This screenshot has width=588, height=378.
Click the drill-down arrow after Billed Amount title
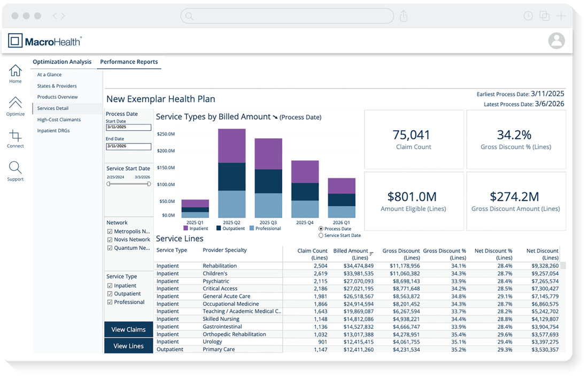coord(275,117)
